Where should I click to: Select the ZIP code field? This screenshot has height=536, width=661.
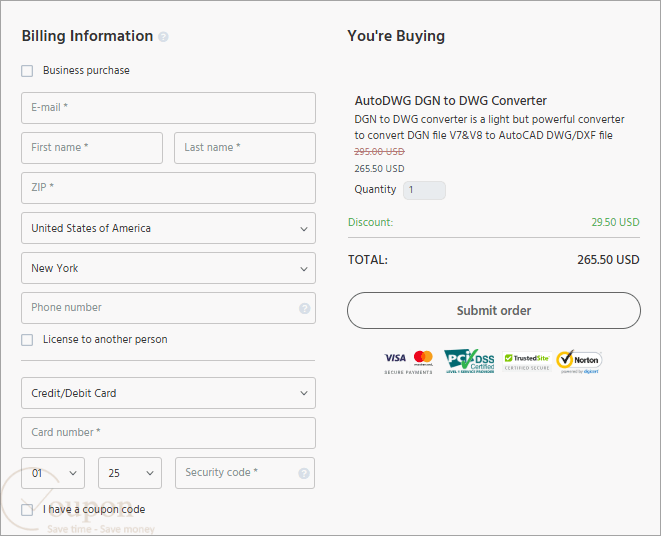(x=168, y=188)
